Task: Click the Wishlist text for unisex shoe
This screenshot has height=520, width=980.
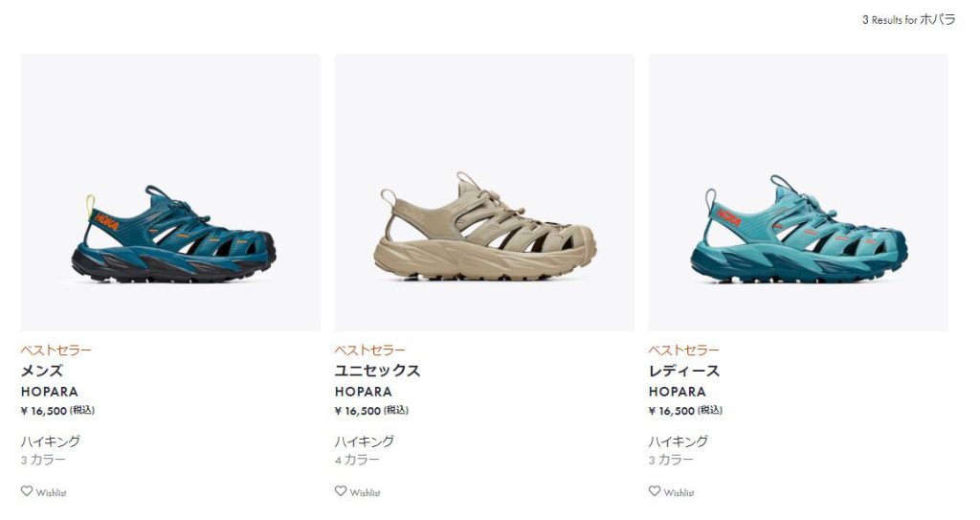Action: (365, 492)
